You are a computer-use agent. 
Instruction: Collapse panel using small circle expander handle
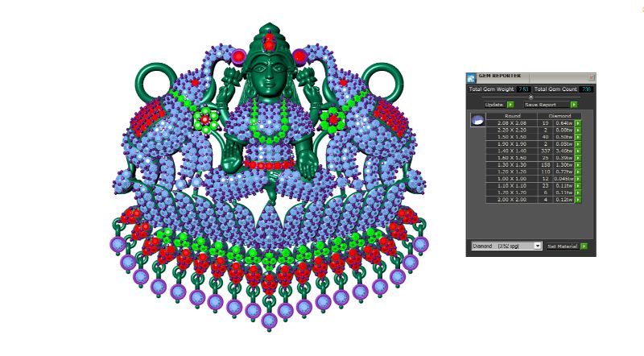coord(530,97)
